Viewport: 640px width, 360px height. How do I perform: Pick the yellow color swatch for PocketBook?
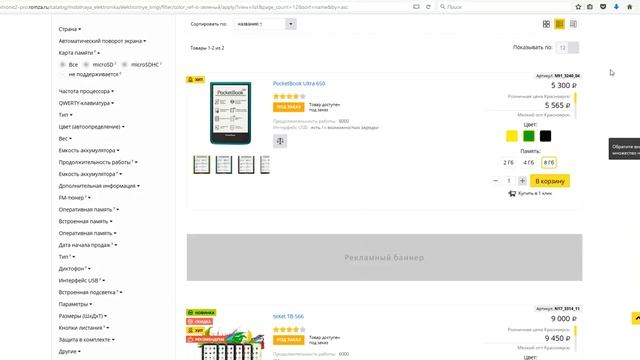point(512,136)
